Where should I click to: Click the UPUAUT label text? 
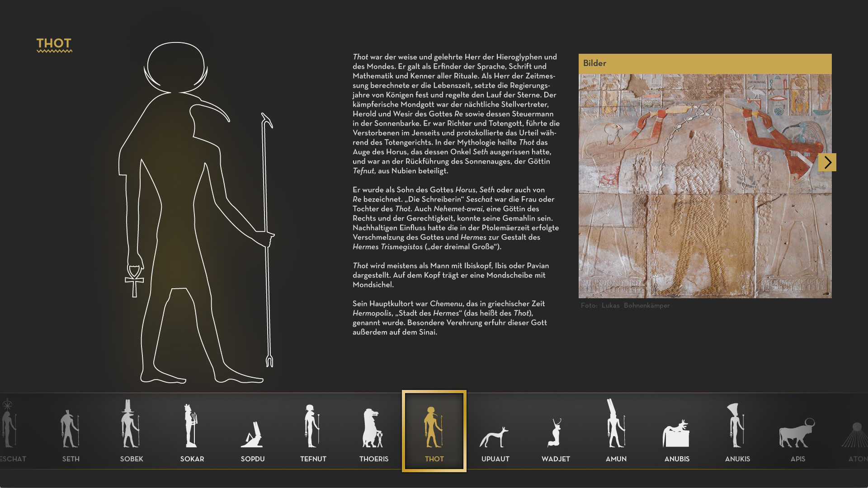click(495, 459)
